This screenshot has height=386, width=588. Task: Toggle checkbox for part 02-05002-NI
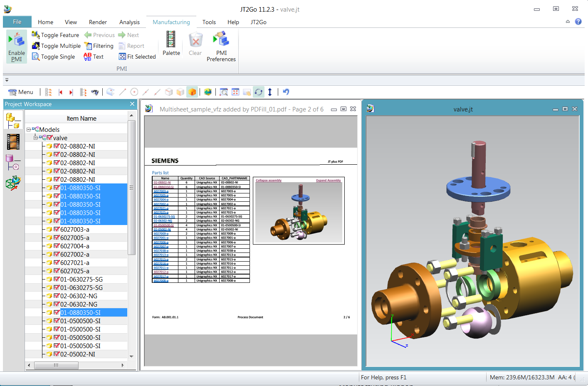click(x=57, y=354)
